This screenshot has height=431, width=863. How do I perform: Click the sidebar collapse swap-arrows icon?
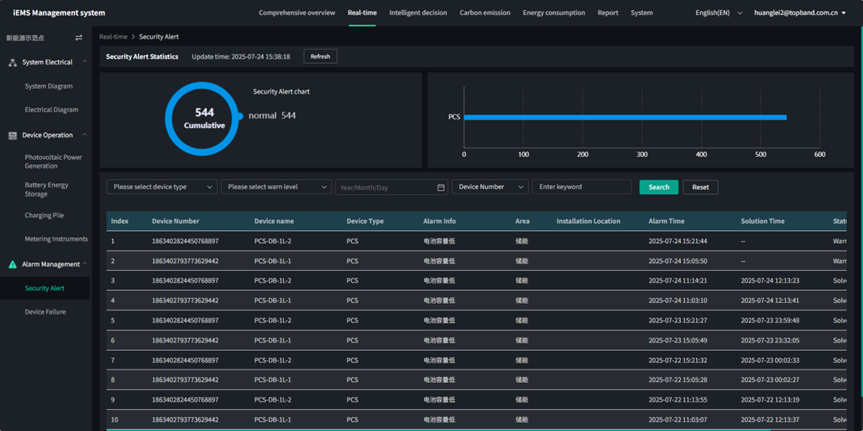point(79,38)
